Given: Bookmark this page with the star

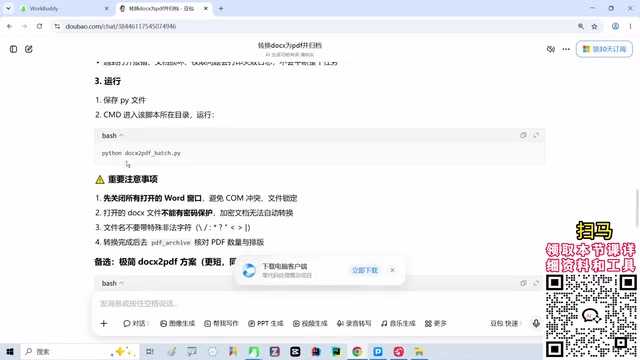Looking at the screenshot, I should tap(594, 26).
